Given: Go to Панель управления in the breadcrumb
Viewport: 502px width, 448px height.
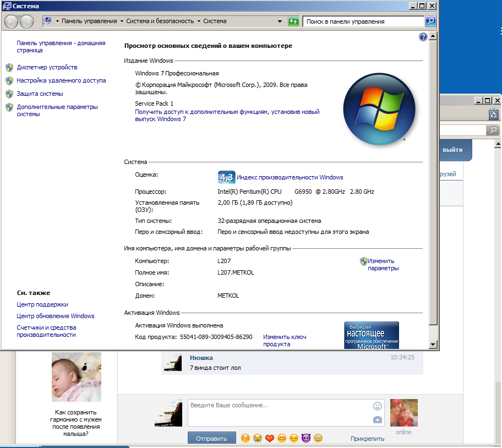Looking at the screenshot, I should pyautogui.click(x=89, y=21).
